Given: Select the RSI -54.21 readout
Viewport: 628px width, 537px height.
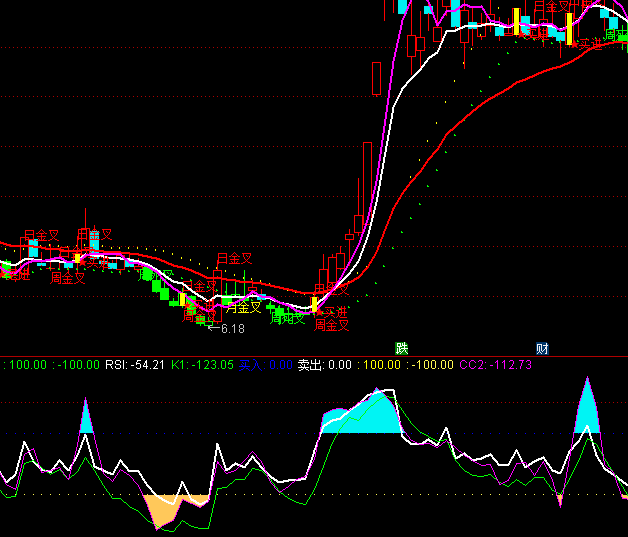Looking at the screenshot, I should click(x=135, y=365).
